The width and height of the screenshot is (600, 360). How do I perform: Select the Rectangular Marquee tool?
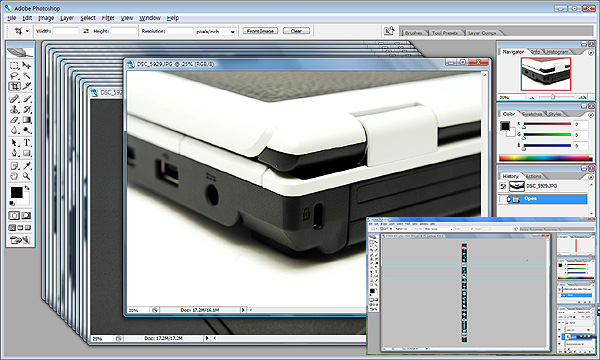pyautogui.click(x=14, y=65)
